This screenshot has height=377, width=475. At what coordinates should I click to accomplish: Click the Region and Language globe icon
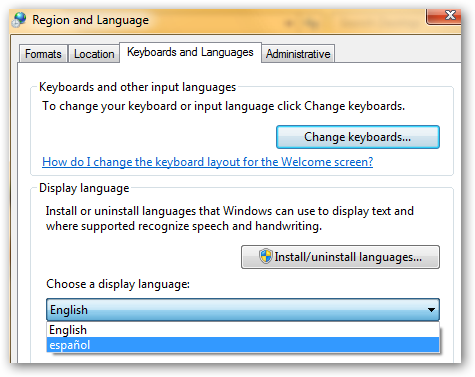click(19, 20)
